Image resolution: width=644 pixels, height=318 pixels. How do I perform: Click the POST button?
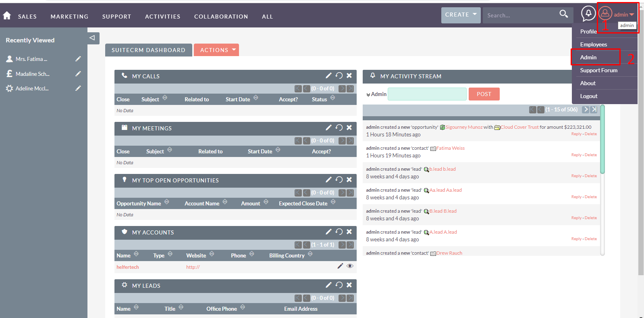pyautogui.click(x=484, y=94)
